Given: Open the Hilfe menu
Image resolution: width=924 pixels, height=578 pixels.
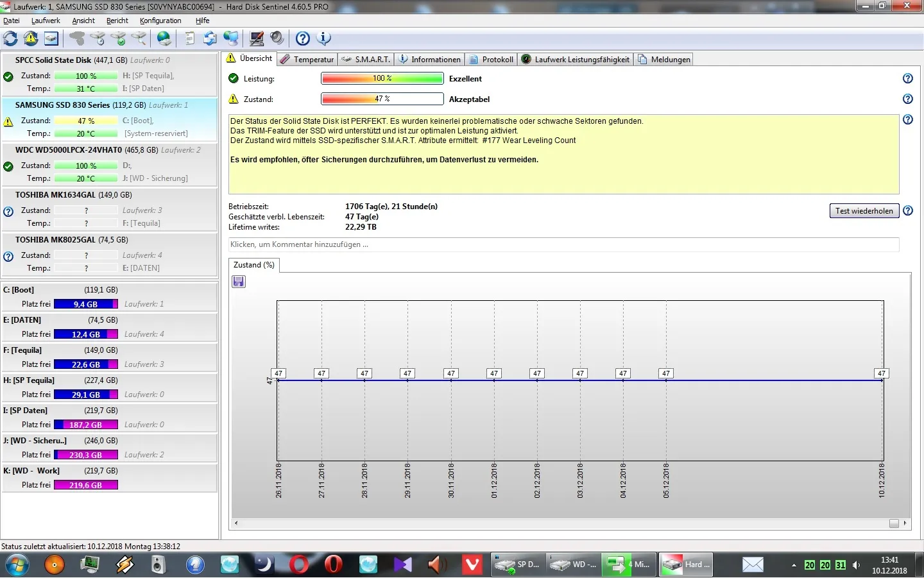Looking at the screenshot, I should (x=202, y=21).
